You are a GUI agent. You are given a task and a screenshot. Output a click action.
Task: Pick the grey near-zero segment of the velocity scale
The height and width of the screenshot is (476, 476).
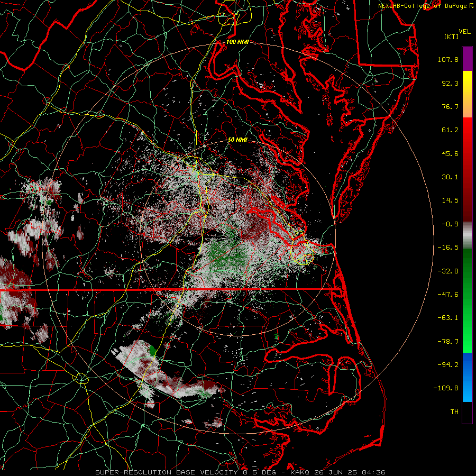pos(467,235)
